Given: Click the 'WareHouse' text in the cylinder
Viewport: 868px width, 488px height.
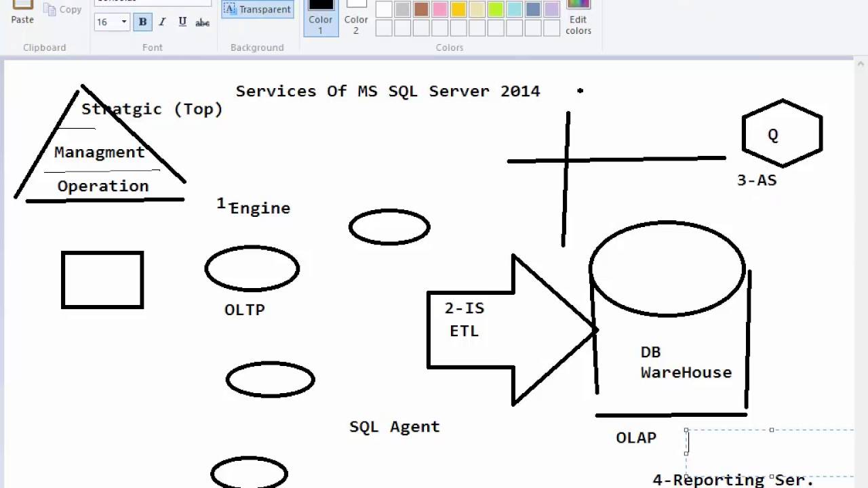Looking at the screenshot, I should 686,373.
